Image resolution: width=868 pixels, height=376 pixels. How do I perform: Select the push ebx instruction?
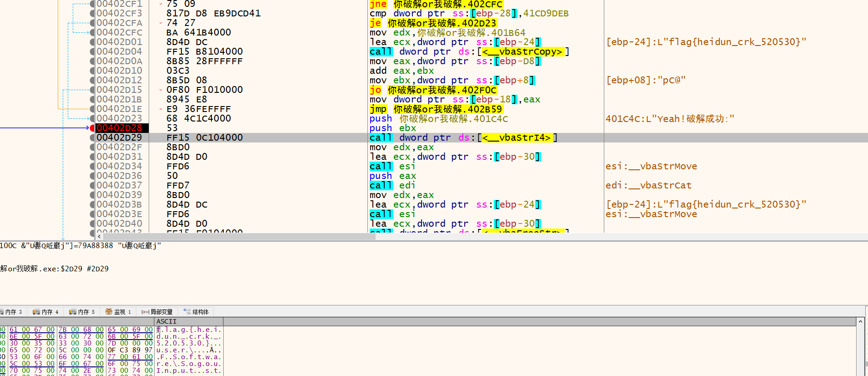click(x=393, y=128)
